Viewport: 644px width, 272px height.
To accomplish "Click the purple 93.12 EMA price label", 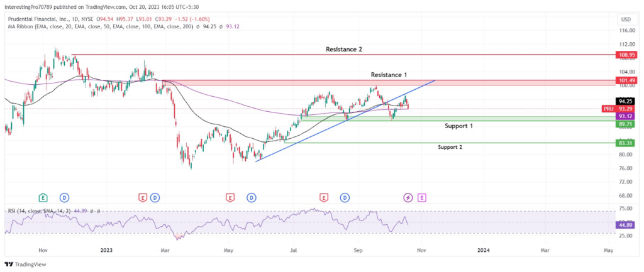I will click(x=625, y=116).
